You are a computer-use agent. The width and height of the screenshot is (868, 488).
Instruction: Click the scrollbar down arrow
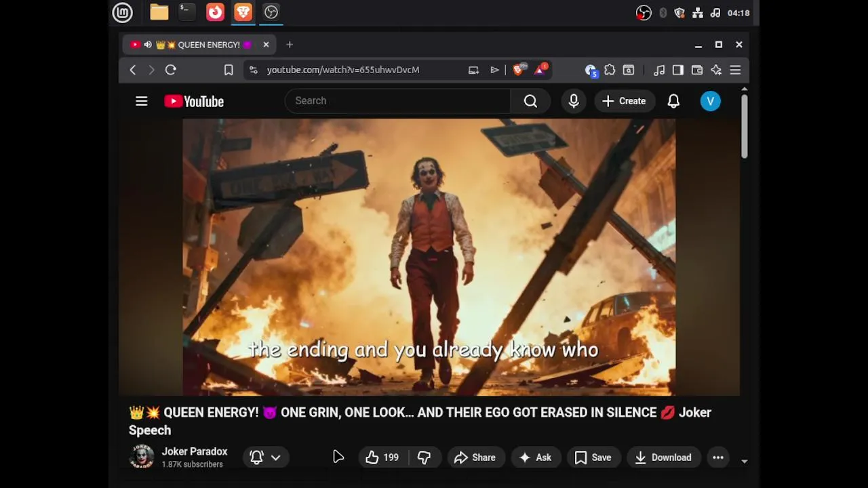point(744,461)
